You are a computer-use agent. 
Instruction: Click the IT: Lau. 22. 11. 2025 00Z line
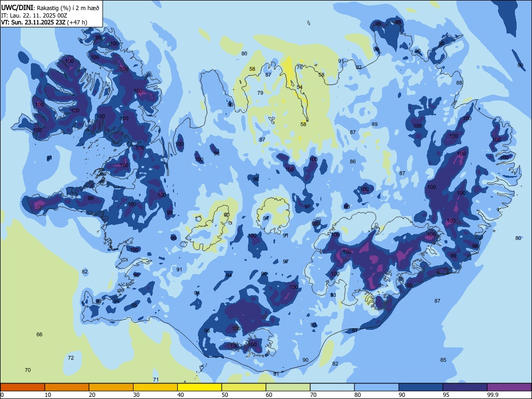pyautogui.click(x=34, y=15)
